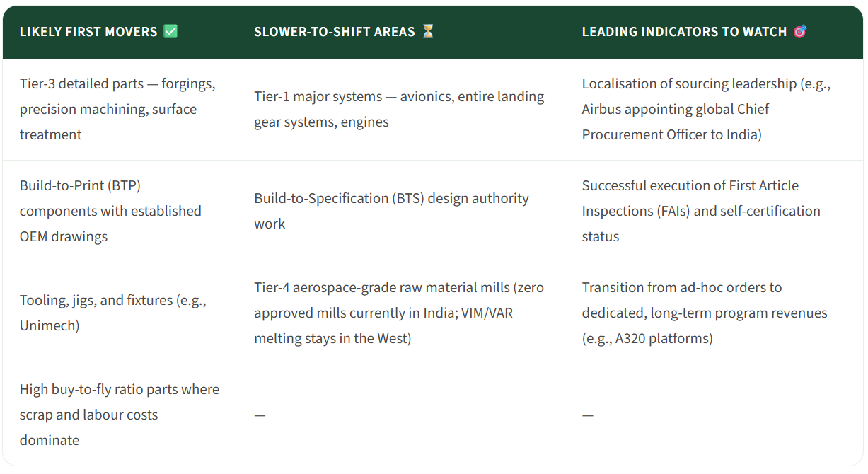This screenshot has width=868, height=474.
Task: Click the Transition from ad-hoc orders cell
Action: [x=705, y=313]
